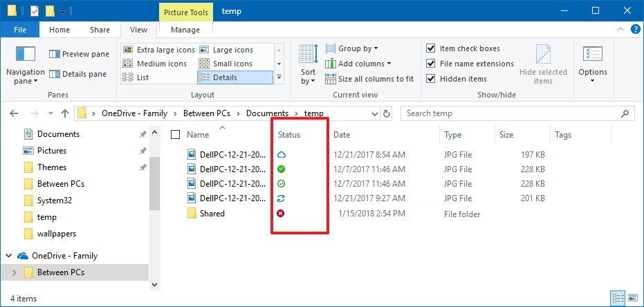Uncheck File name extensions
Screen dimensions: 644x307
point(430,64)
